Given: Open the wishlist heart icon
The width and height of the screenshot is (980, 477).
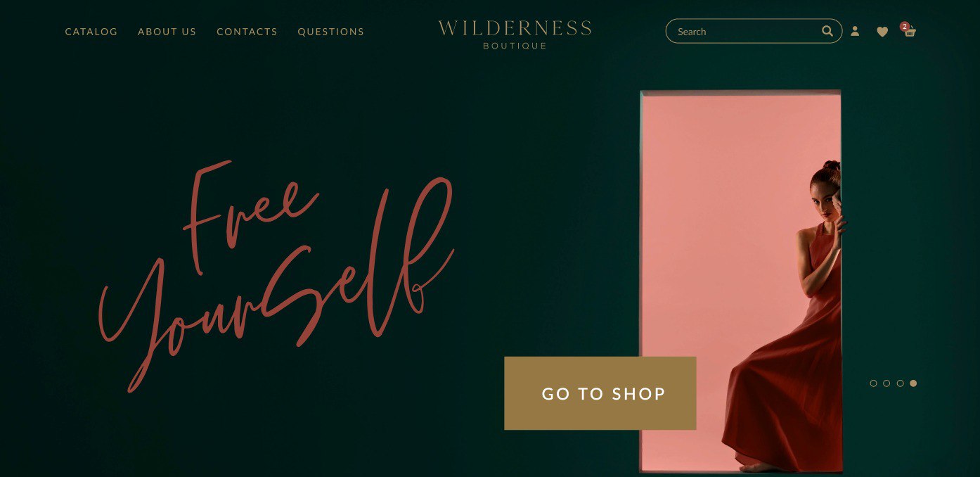Looking at the screenshot, I should click(x=882, y=32).
